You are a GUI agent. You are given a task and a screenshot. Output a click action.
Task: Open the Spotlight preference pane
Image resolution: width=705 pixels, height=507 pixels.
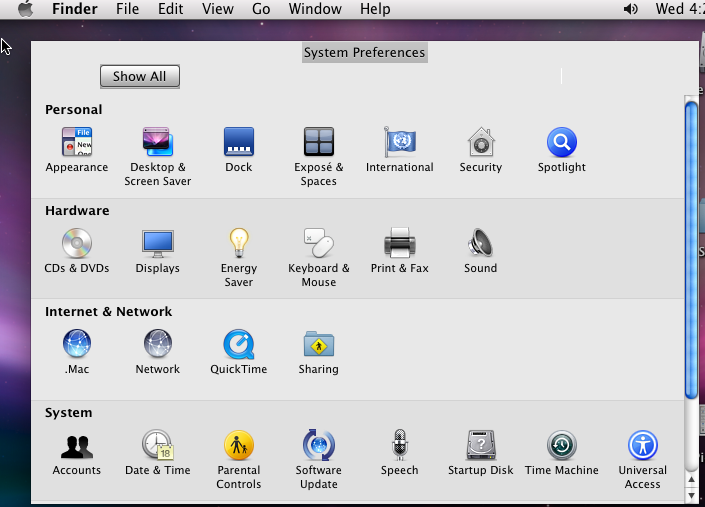point(562,150)
